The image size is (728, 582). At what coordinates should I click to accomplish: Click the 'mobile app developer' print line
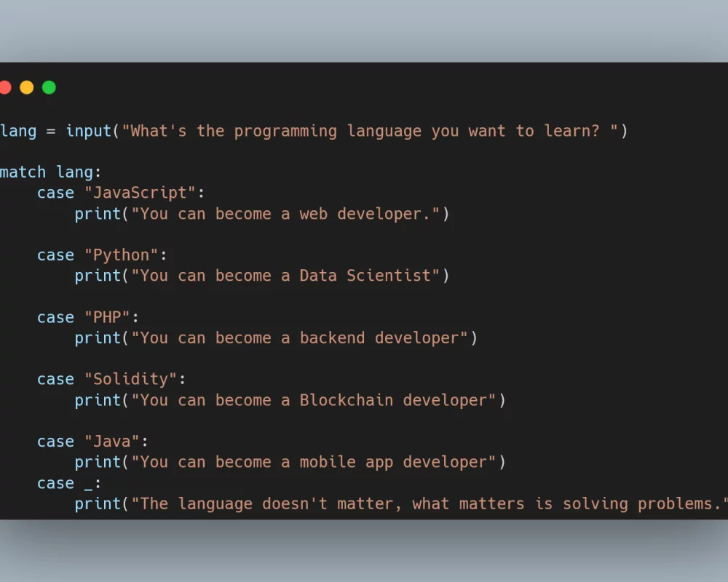290,462
